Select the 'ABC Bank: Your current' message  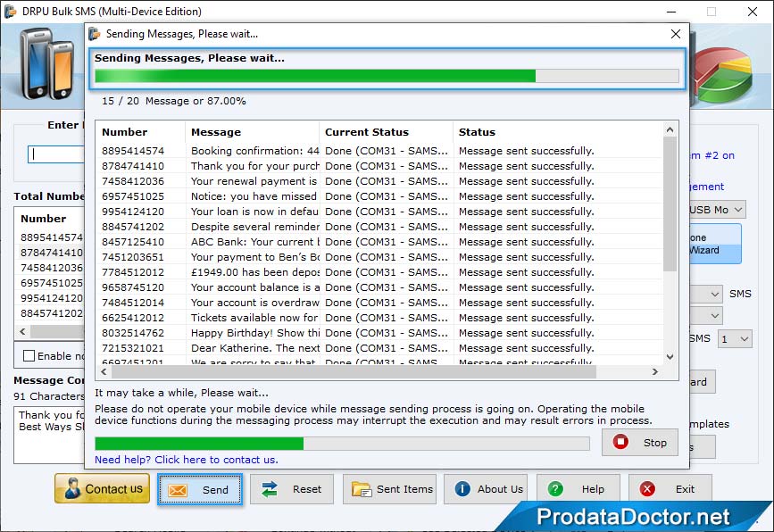255,242
